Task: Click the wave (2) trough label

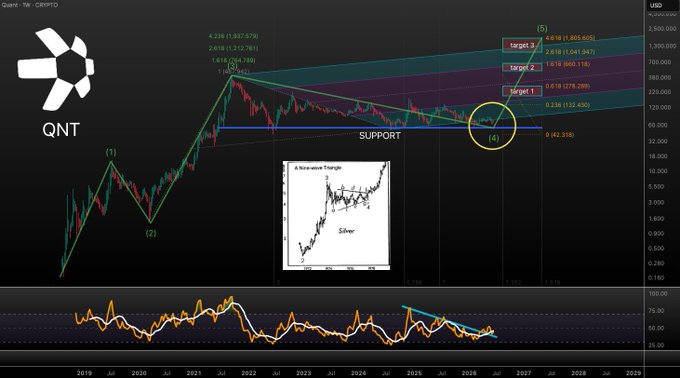Action: (x=150, y=233)
